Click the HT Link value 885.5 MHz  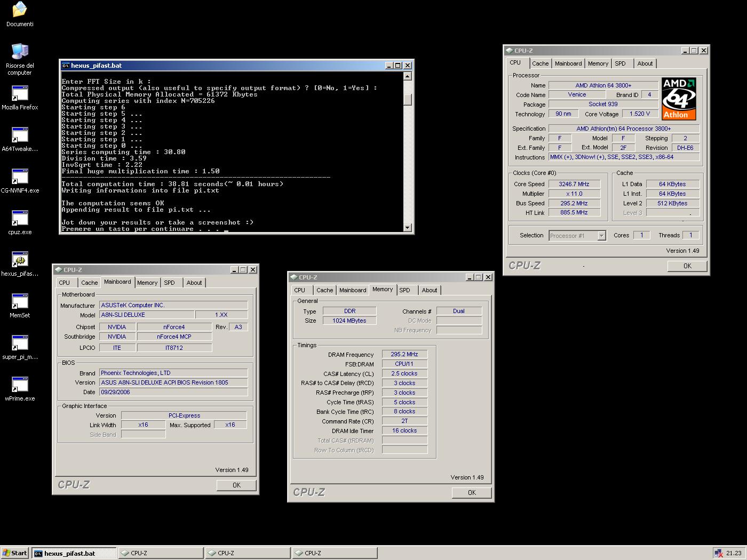pos(574,212)
